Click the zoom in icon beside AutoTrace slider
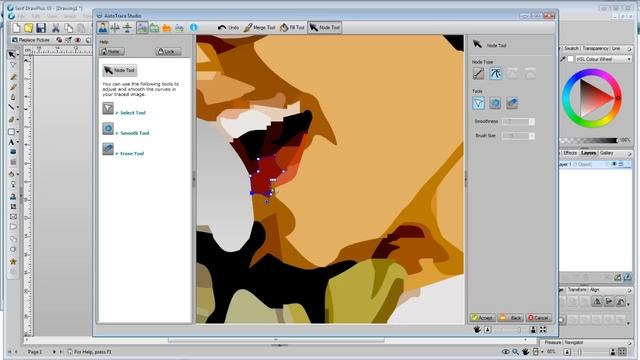 click(x=533, y=329)
